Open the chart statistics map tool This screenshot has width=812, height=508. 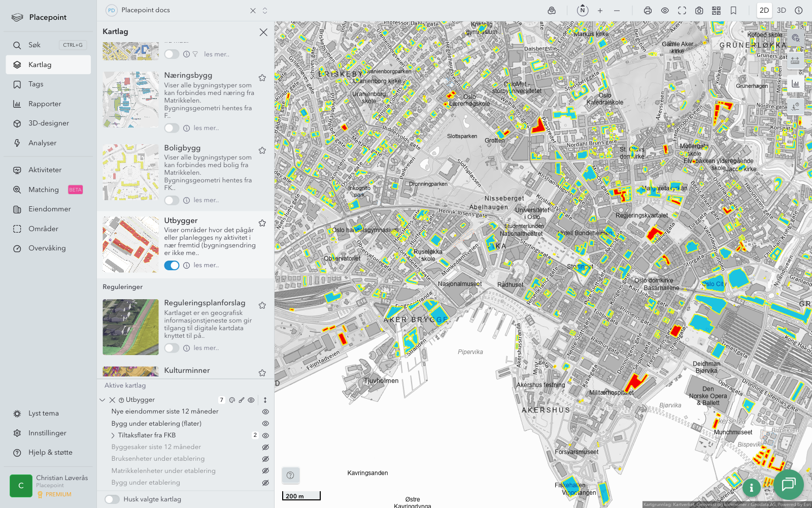coord(795,84)
